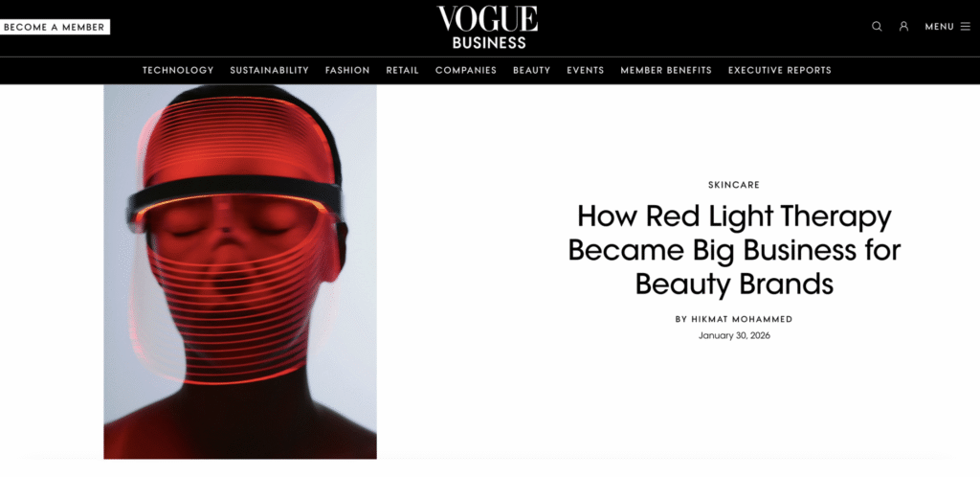Open the Beauty section
Screen dimensions: 980x477
click(x=532, y=70)
